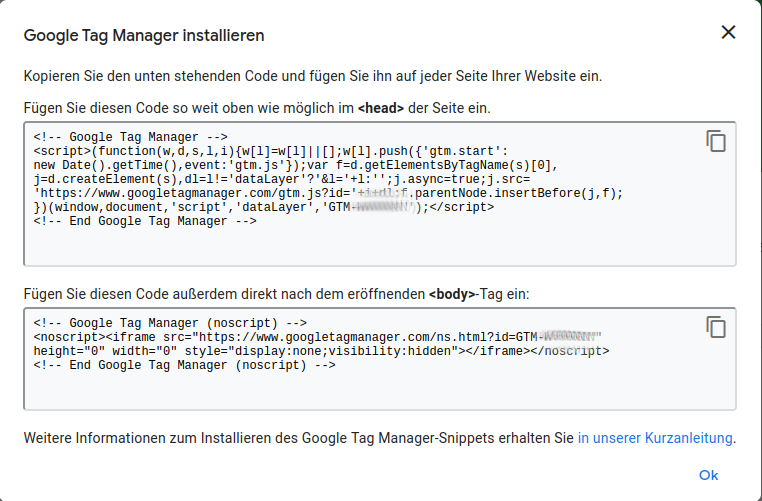Click the '<!-- End Google Tag Manager -->' comment line
762x501 pixels.
click(x=145, y=222)
